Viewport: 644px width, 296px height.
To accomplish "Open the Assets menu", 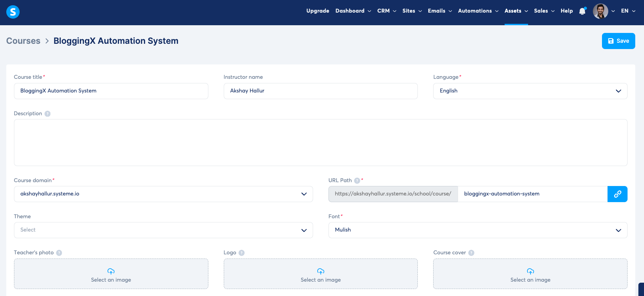I will pyautogui.click(x=516, y=11).
